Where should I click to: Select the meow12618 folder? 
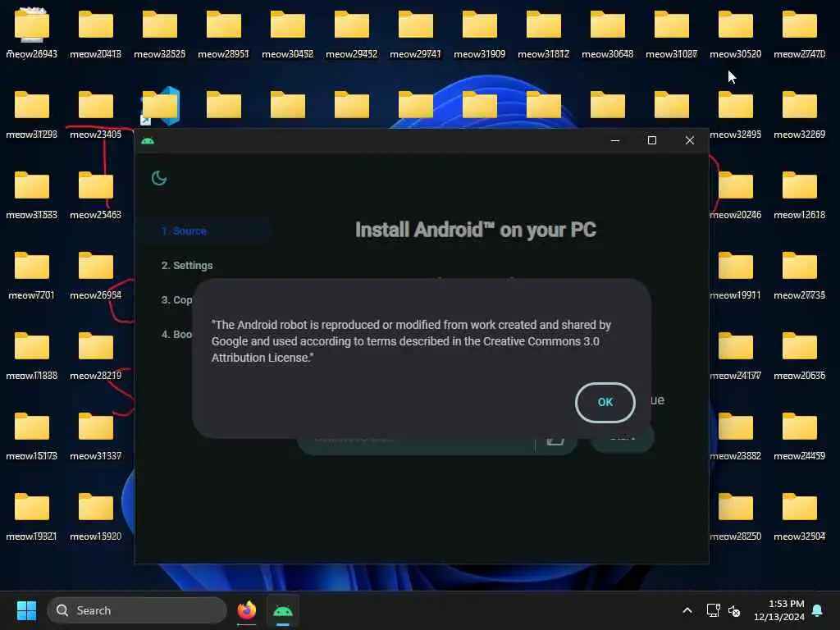pos(799,195)
